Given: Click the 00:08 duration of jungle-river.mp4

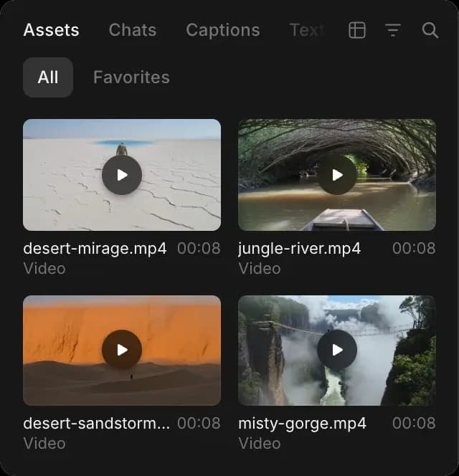Looking at the screenshot, I should point(414,249).
